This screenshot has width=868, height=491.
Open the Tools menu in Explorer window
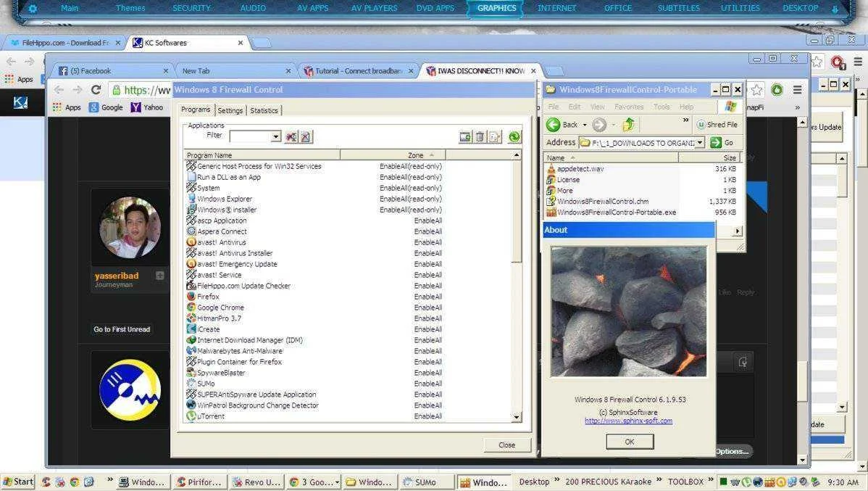662,107
